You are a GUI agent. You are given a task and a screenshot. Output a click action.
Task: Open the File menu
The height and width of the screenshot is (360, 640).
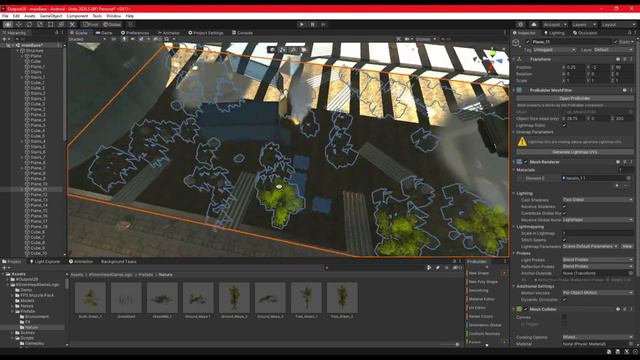(5, 16)
